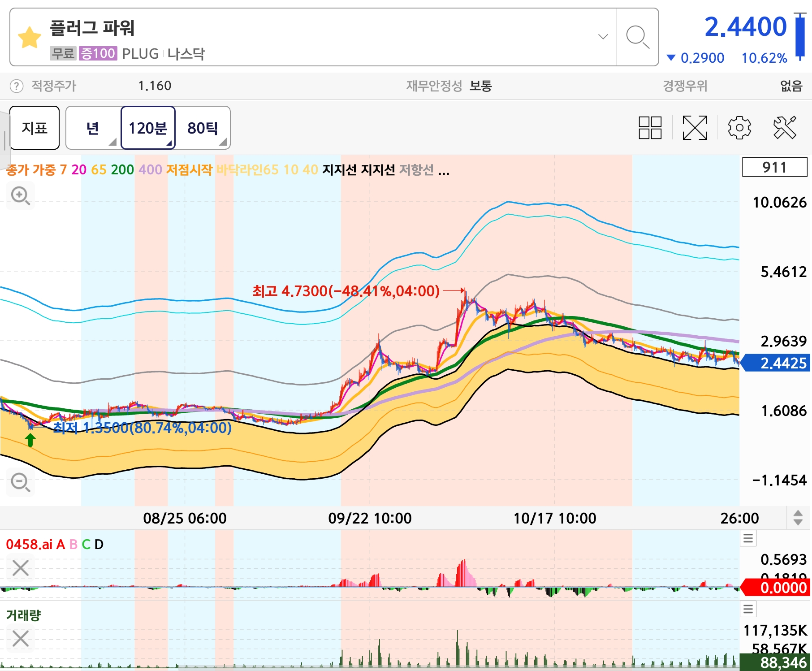
Task: Click the 무료 badge
Action: 63,53
